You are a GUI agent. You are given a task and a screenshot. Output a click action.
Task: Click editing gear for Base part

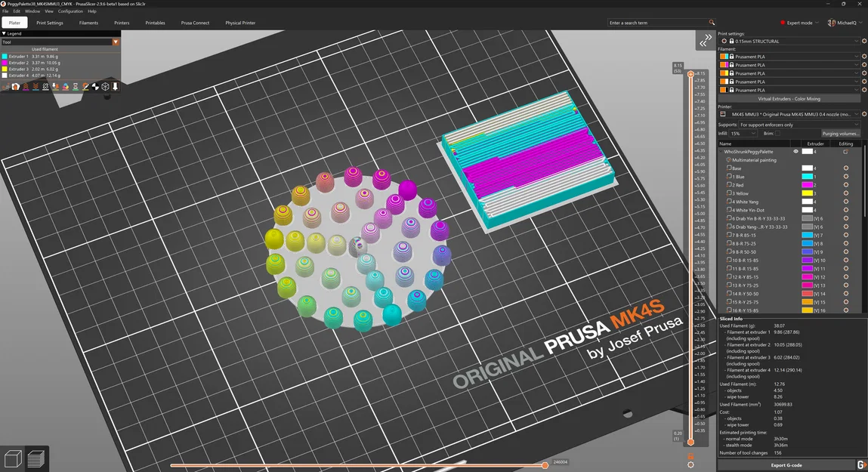(845, 168)
